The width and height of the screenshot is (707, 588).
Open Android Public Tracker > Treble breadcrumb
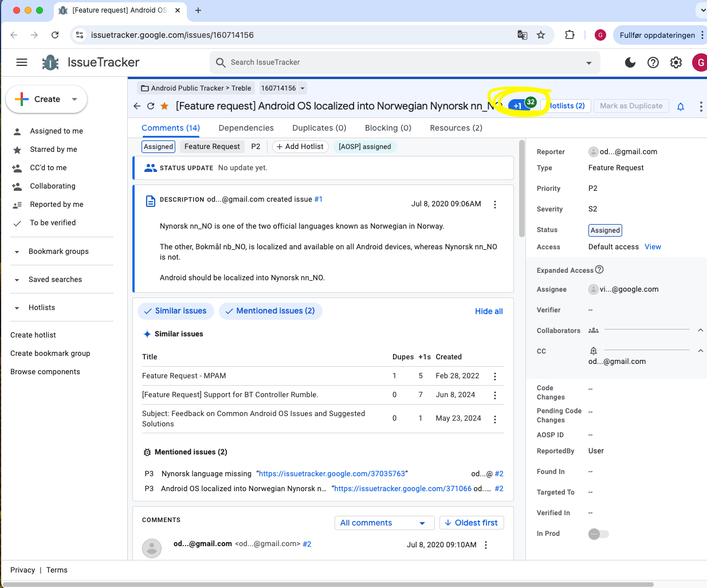(196, 88)
